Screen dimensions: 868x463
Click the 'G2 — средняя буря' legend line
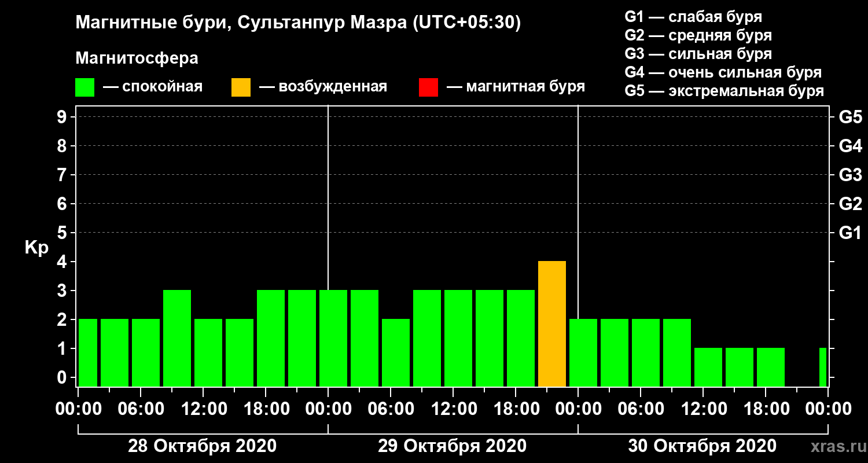(x=698, y=35)
